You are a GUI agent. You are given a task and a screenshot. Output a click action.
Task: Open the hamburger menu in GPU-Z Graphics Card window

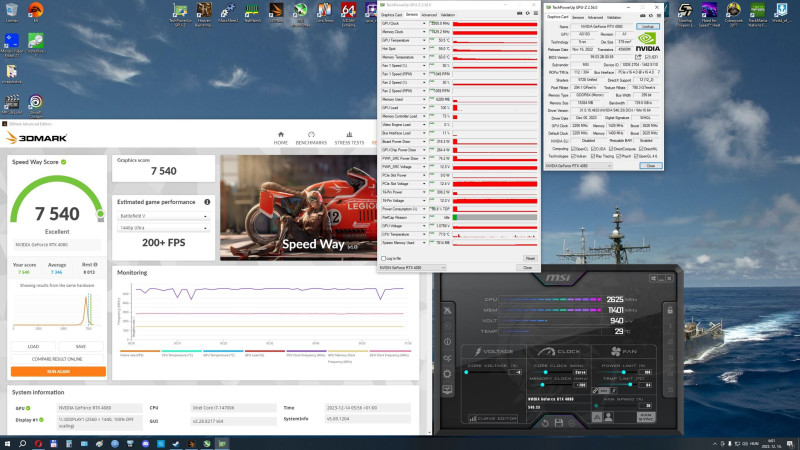pos(659,16)
